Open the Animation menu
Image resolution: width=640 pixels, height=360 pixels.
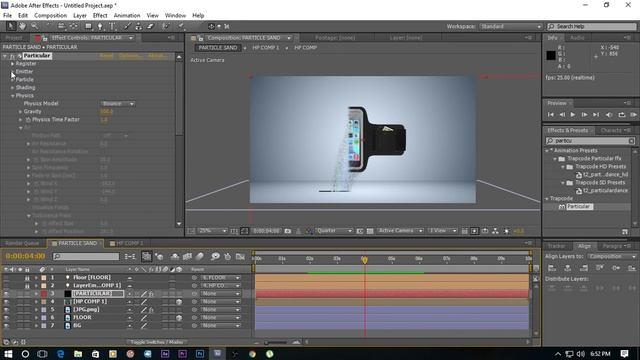click(x=127, y=16)
